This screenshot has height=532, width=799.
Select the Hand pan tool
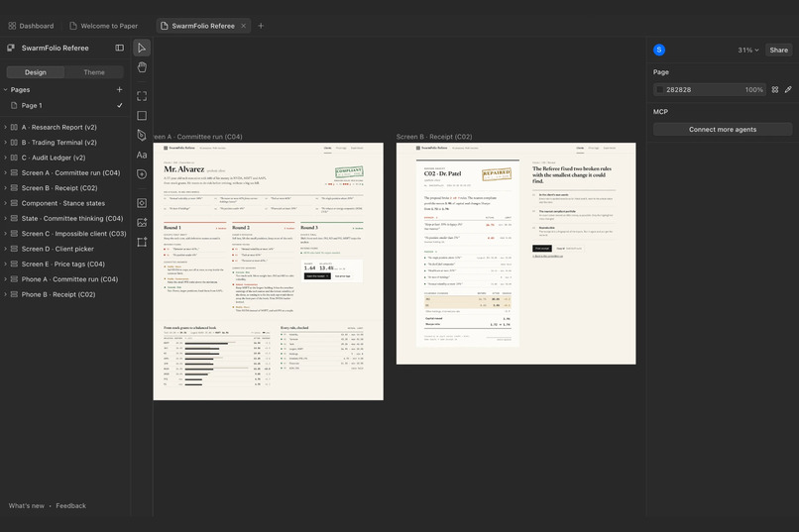(x=142, y=67)
